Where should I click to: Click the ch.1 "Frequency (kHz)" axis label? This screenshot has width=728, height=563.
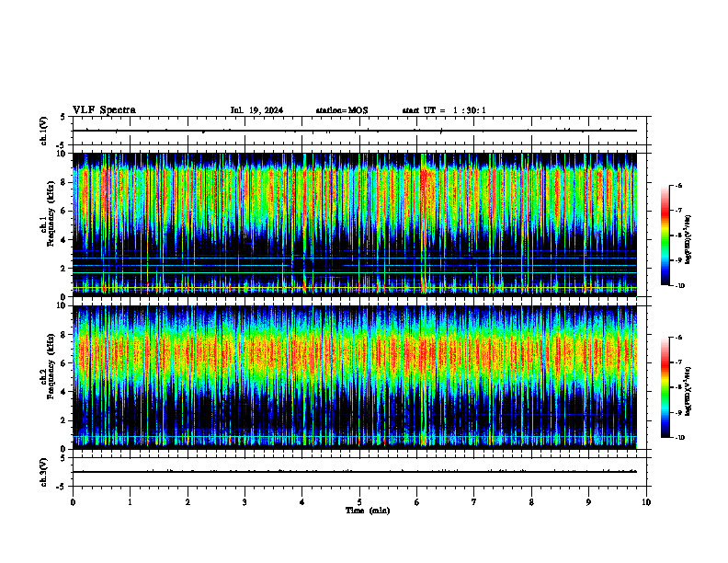coord(51,213)
